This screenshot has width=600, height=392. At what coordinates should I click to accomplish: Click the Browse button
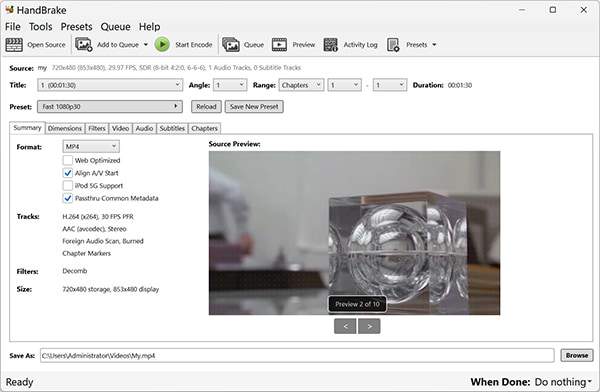(577, 355)
